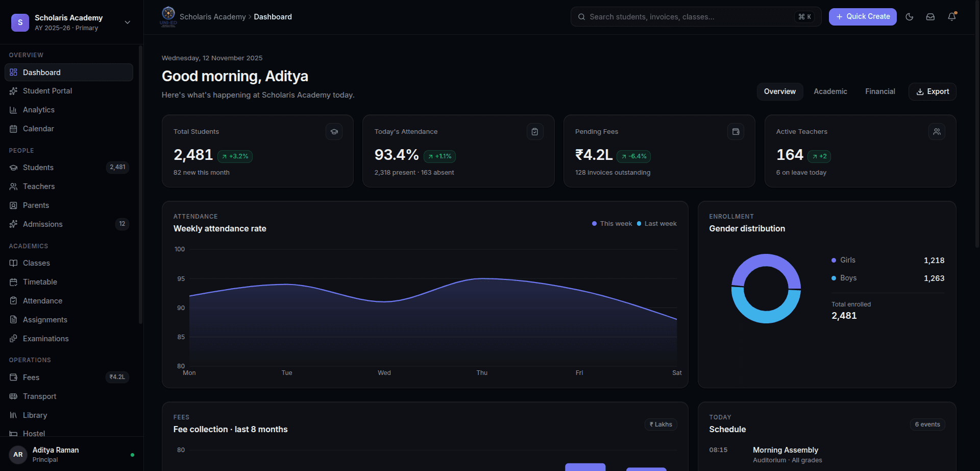Click the Students count badge 2,481
980x471 pixels.
point(117,167)
